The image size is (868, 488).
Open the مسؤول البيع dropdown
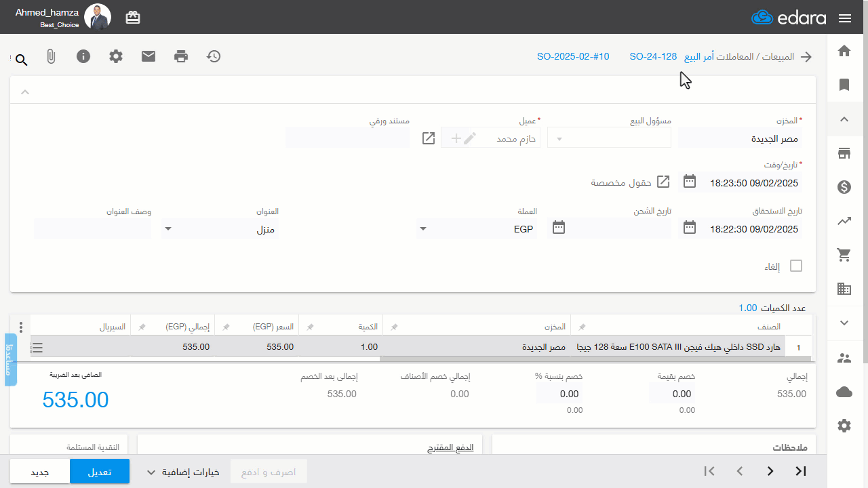(x=609, y=138)
